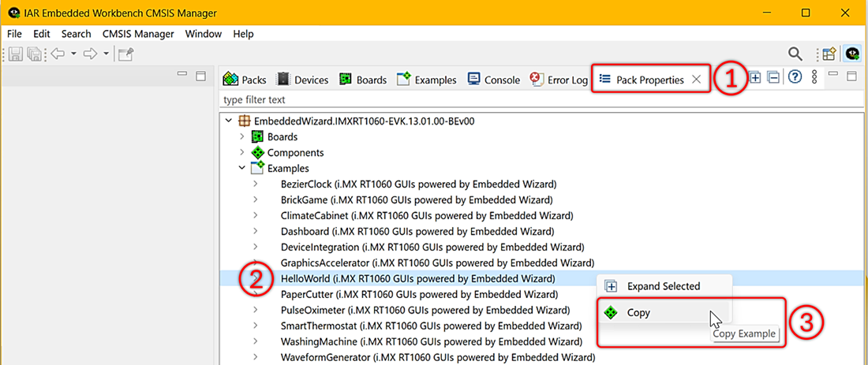Select the CMSIS Manager perspective icon
The image size is (868, 365).
click(x=852, y=54)
